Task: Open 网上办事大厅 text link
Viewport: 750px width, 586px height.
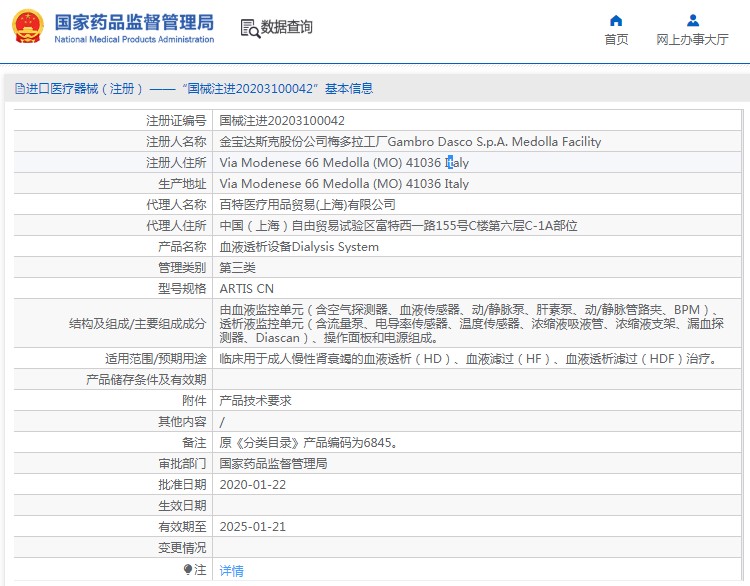Action: [692, 40]
